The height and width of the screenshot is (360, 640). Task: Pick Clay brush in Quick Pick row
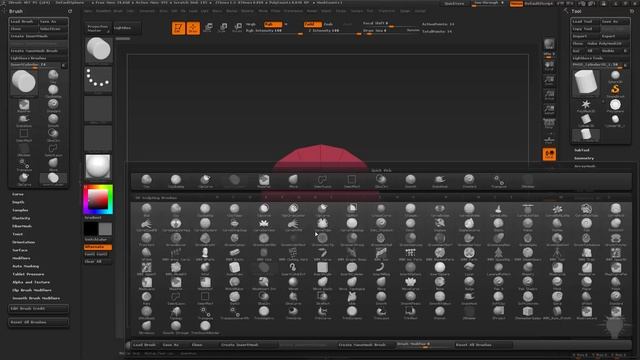[147, 181]
